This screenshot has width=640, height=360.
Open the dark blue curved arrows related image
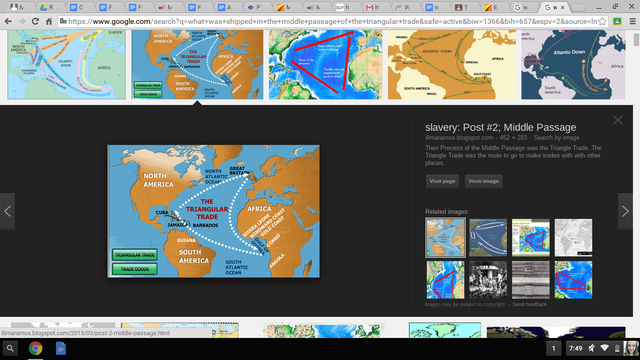[488, 237]
